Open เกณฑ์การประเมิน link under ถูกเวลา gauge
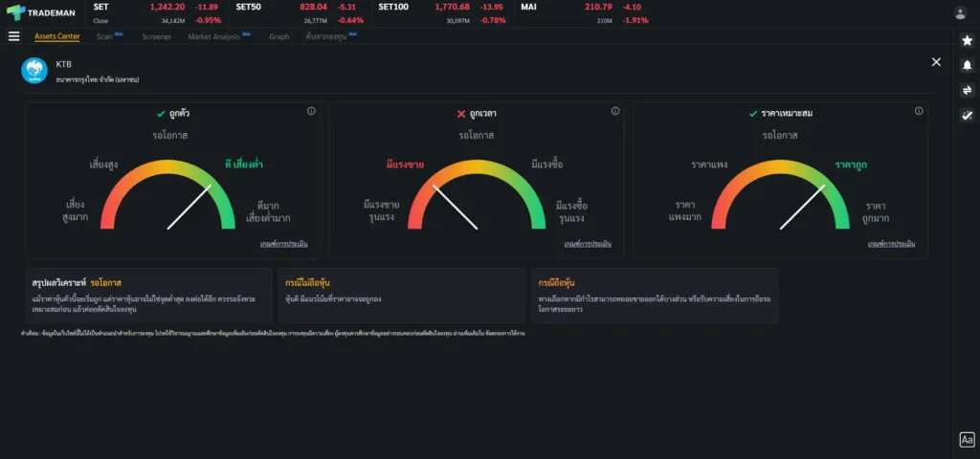Viewport: 980px width, 459px height. click(x=588, y=244)
